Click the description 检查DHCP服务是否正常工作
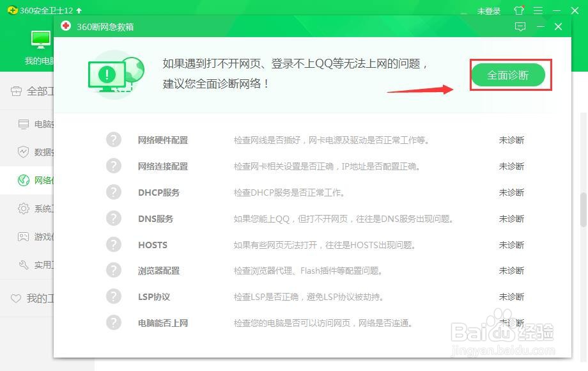Viewport: 588px width, 371px height. (x=289, y=193)
